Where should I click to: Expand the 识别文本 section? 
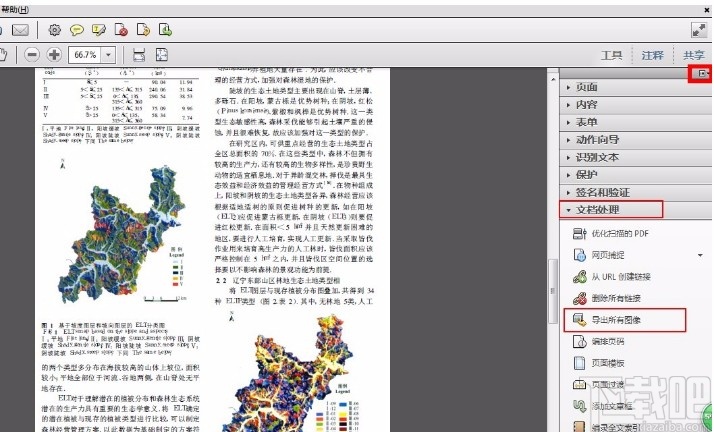pos(635,157)
